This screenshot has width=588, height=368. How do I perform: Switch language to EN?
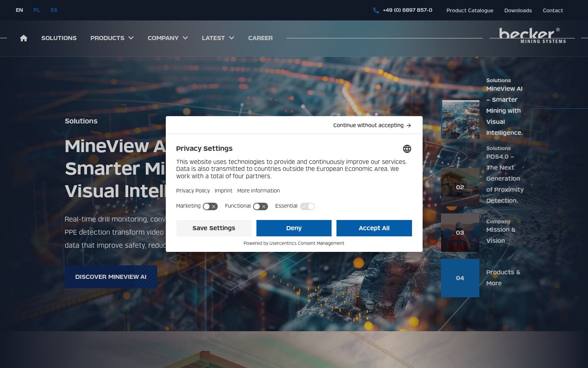pos(19,10)
